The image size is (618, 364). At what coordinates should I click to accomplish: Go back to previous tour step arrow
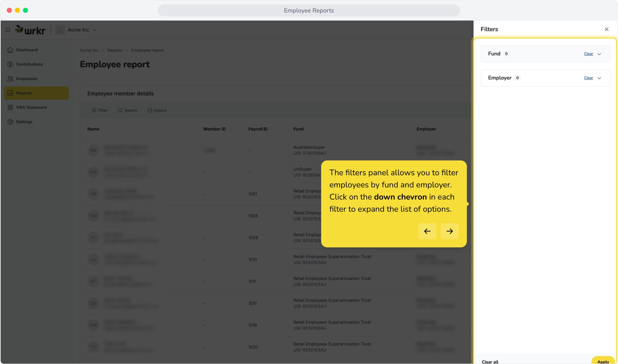(x=427, y=231)
